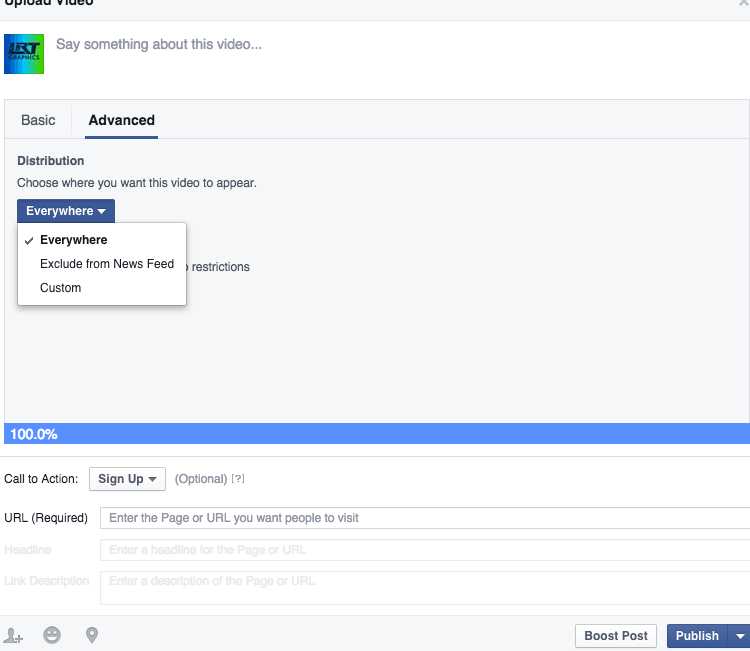Select Exclude from News Feed option

[x=102, y=264]
